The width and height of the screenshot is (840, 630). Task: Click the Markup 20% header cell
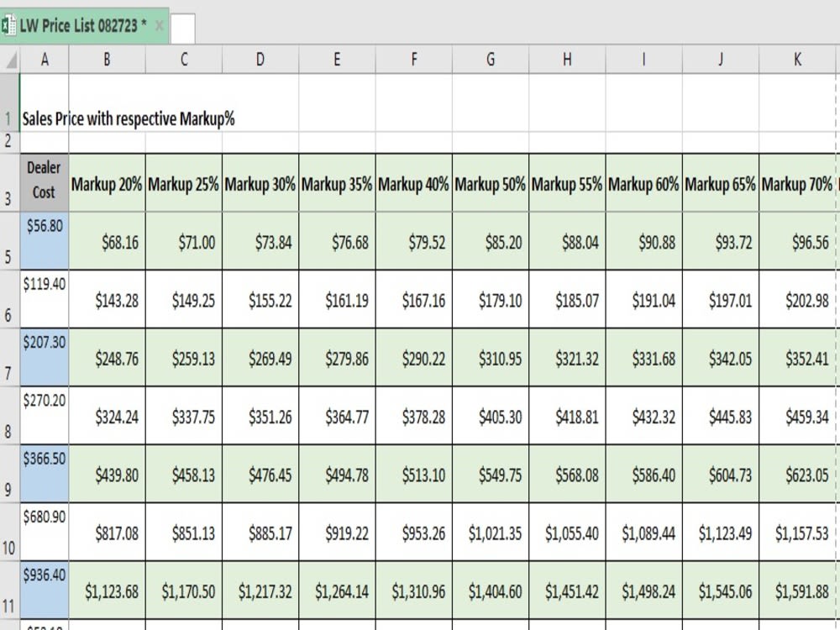[x=106, y=181]
